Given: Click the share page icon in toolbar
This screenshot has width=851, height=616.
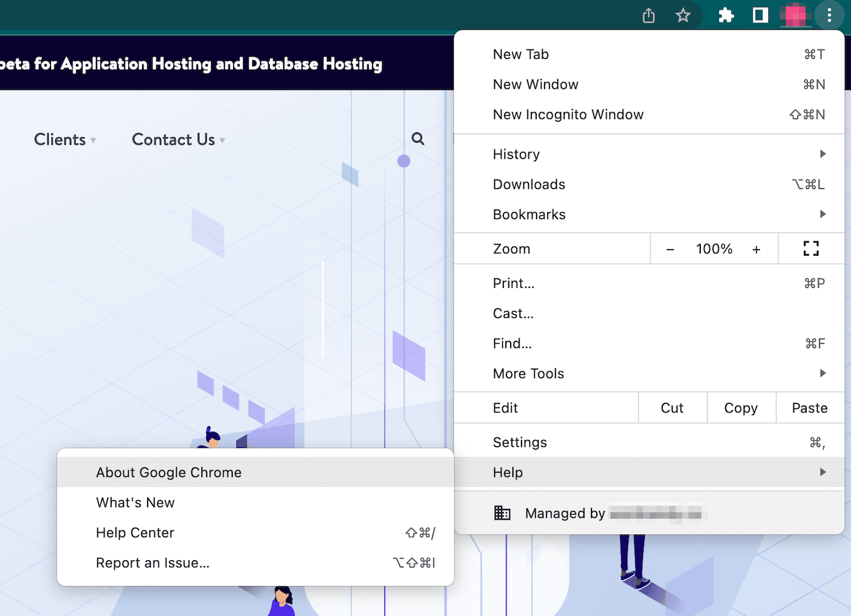Looking at the screenshot, I should pos(649,15).
